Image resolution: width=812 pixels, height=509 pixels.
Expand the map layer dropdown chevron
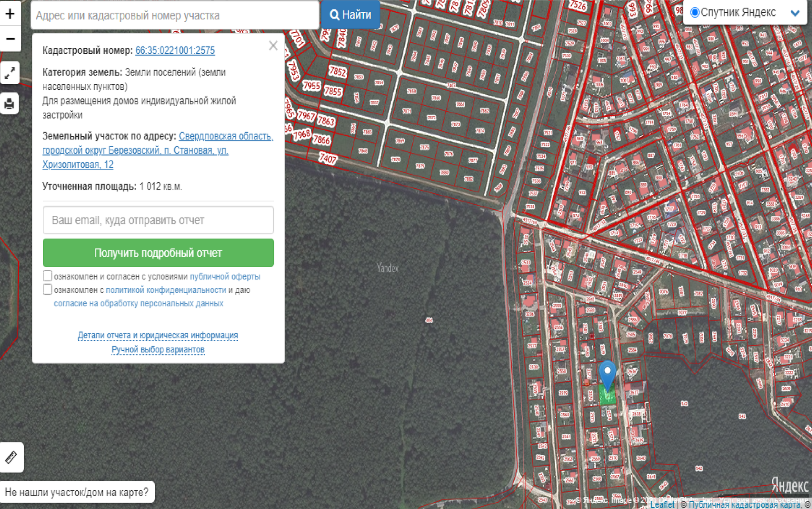(795, 13)
